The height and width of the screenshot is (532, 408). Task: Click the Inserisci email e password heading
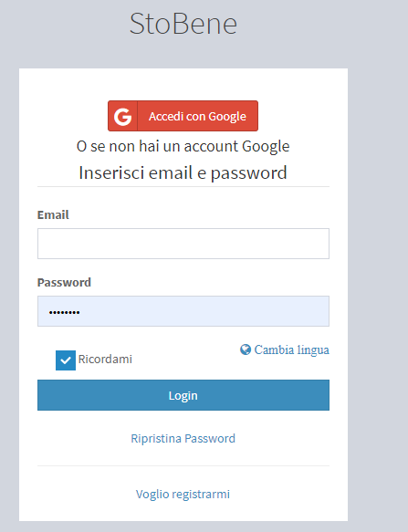[183, 172]
